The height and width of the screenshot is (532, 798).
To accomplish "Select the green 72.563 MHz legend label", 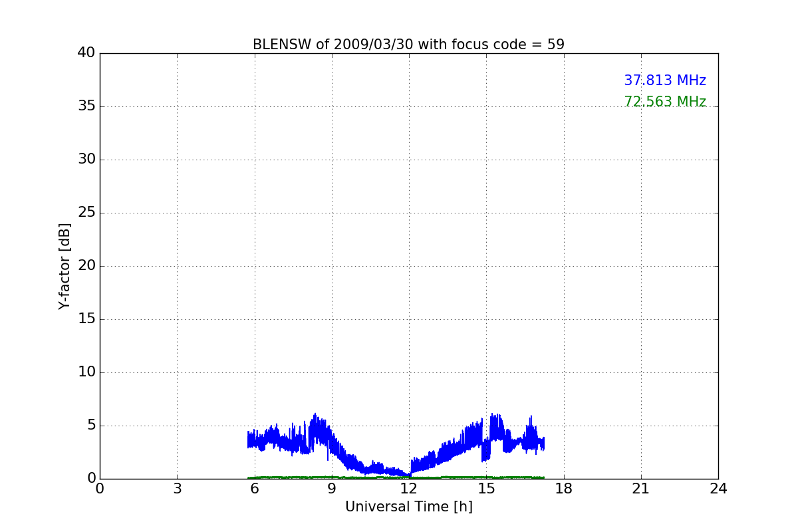I will click(665, 102).
